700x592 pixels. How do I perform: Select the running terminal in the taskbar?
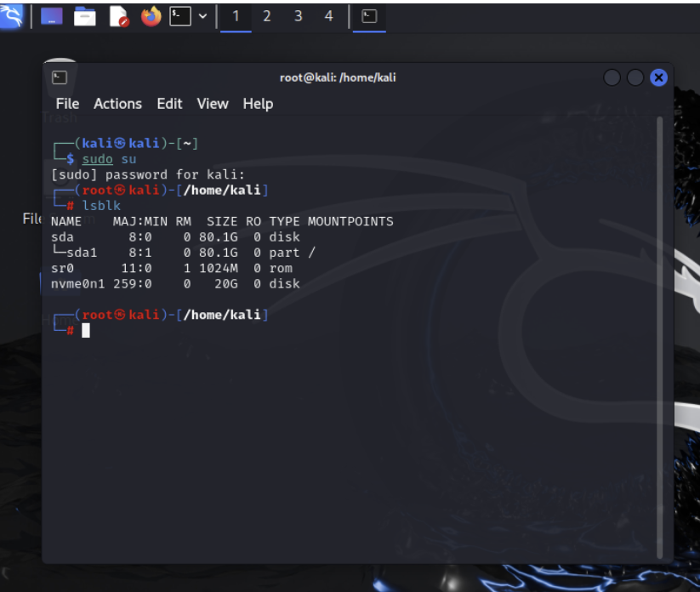click(368, 15)
